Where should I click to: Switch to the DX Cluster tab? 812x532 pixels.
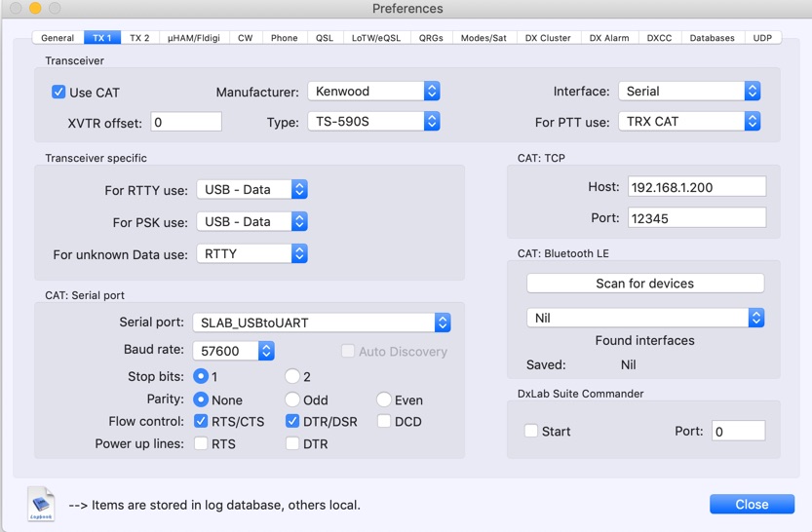[x=548, y=38]
